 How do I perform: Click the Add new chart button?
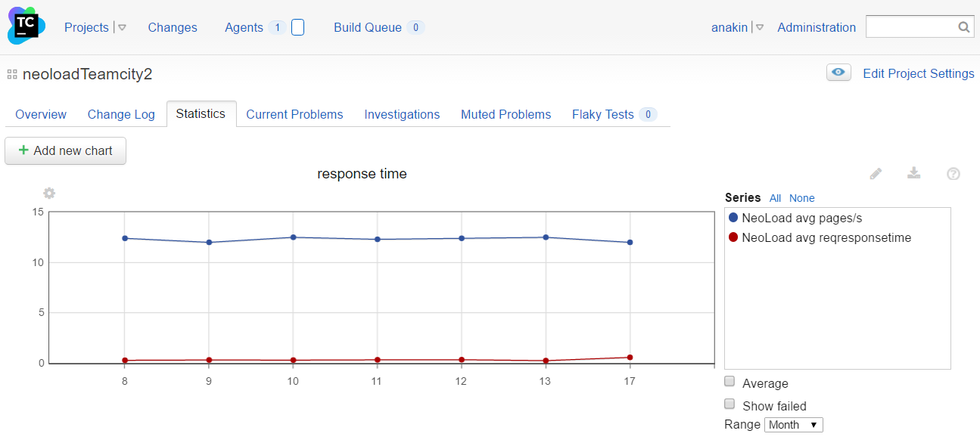(x=66, y=150)
